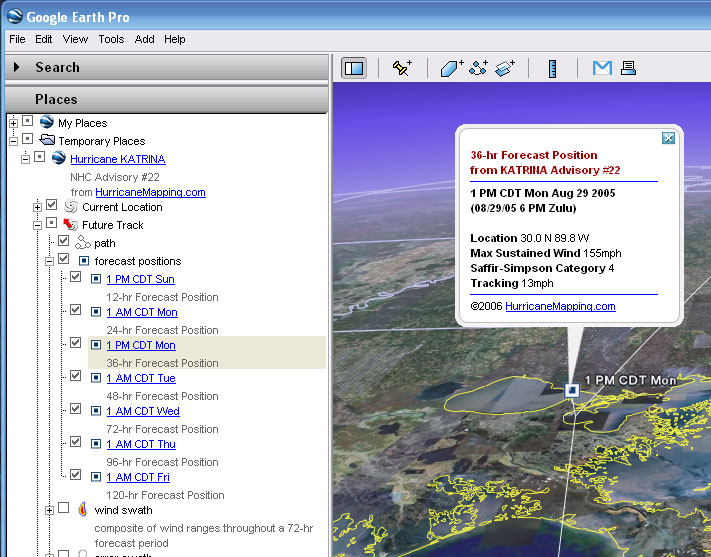Close the forecast position info balloon
Viewport: 711px width, 557px height.
[668, 138]
